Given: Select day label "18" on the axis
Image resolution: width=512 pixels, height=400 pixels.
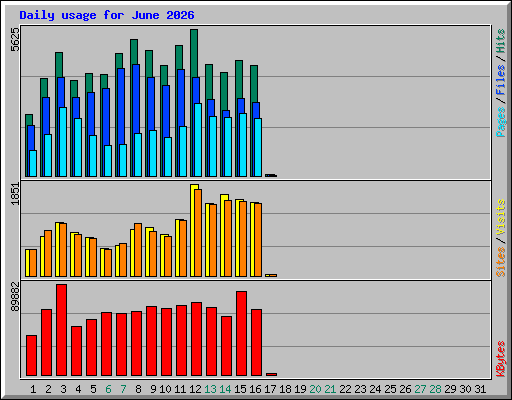Looking at the screenshot, I should click(285, 389).
